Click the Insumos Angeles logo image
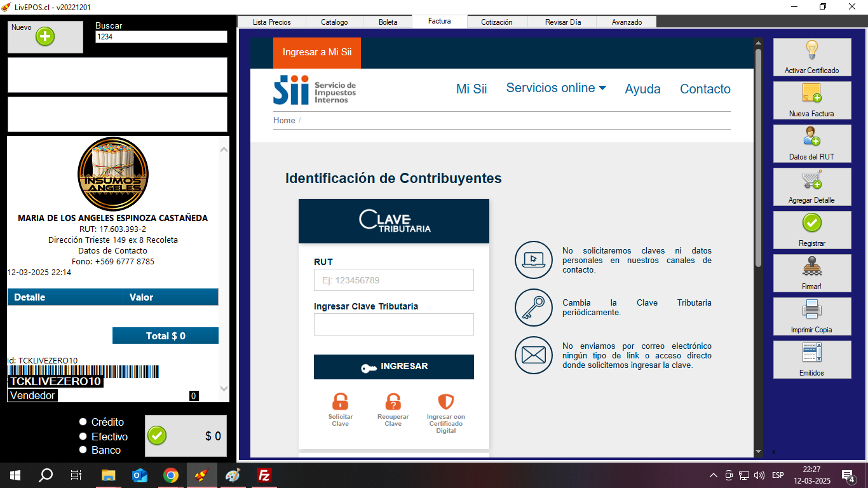 pyautogui.click(x=113, y=174)
